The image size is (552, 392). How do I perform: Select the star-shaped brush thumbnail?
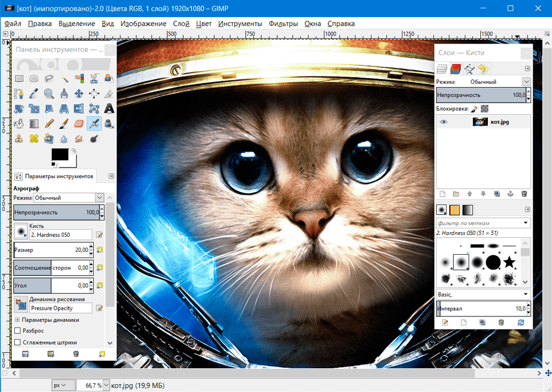[x=509, y=261]
